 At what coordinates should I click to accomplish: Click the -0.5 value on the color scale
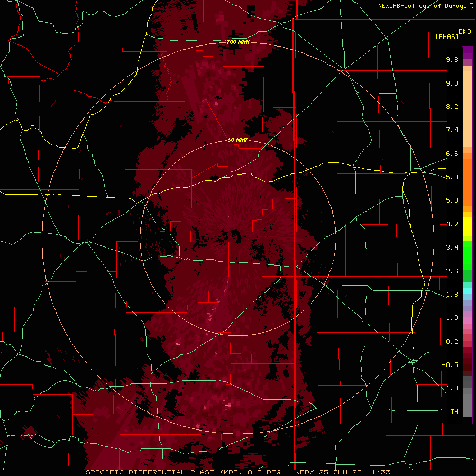[450, 365]
